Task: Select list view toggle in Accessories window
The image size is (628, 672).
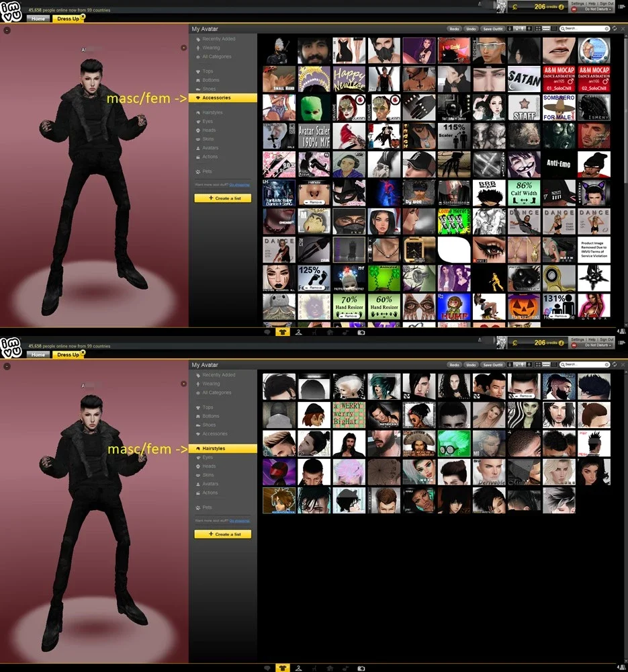Action: pos(546,29)
